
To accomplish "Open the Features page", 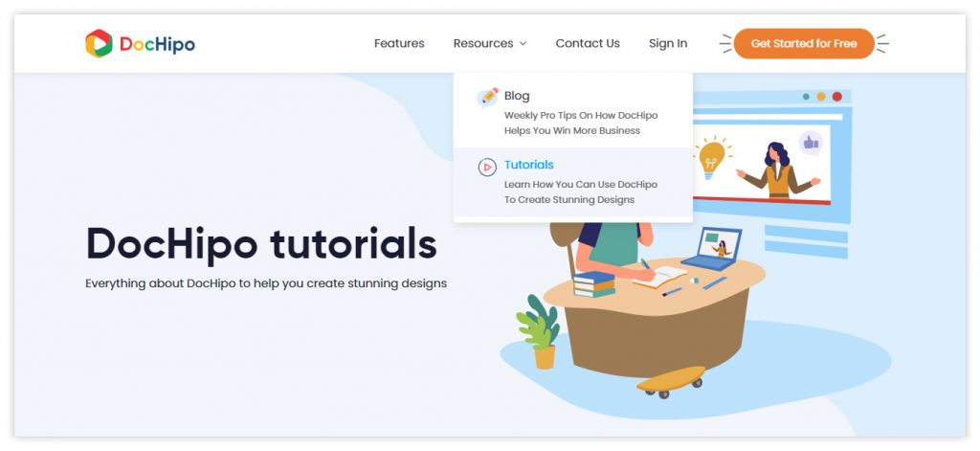I will pyautogui.click(x=399, y=43).
